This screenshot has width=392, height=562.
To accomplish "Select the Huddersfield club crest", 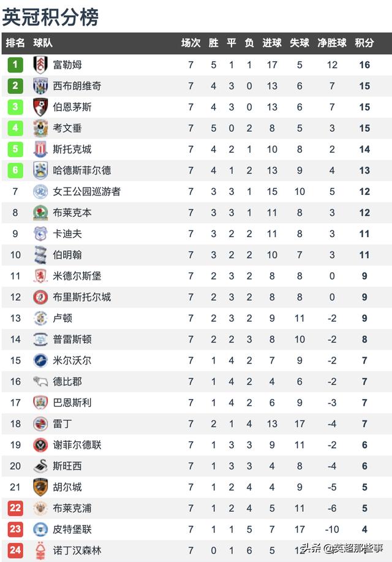I will click(x=40, y=170).
